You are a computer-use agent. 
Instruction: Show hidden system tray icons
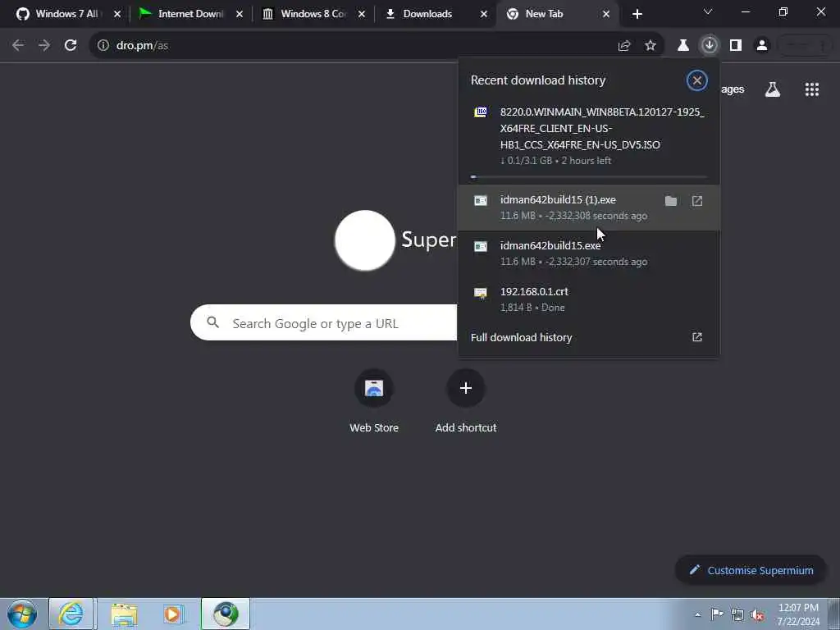(697, 615)
